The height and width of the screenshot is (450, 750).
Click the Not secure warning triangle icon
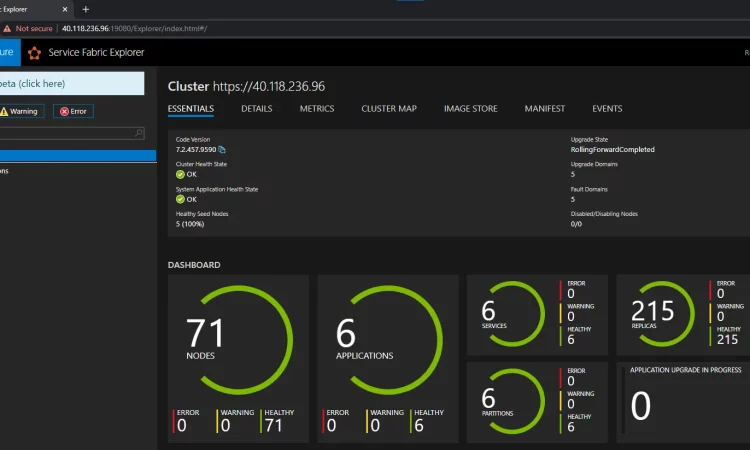7,29
